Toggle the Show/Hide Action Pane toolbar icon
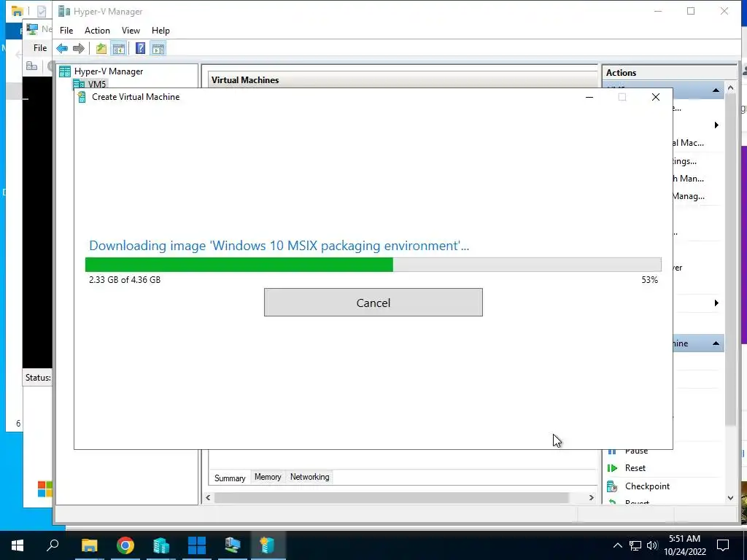Image resolution: width=747 pixels, height=560 pixels. tap(158, 48)
